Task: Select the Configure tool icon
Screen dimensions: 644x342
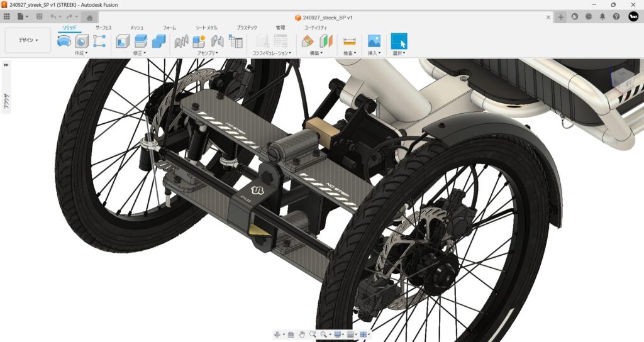Action: 262,41
